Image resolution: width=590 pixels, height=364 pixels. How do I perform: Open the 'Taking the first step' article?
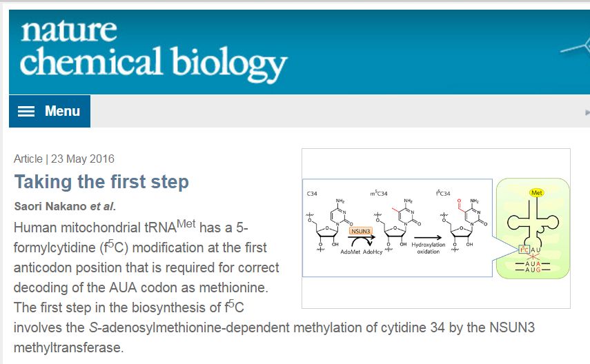[x=101, y=182]
